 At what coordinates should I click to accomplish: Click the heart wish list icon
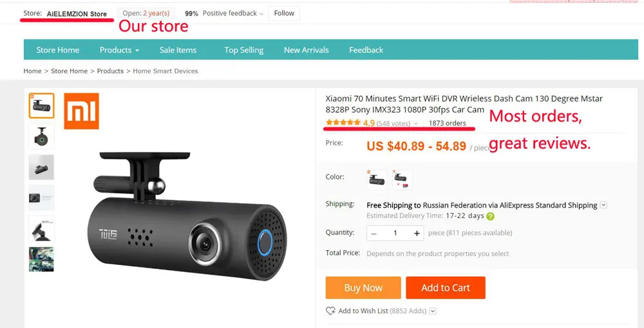pos(330,311)
